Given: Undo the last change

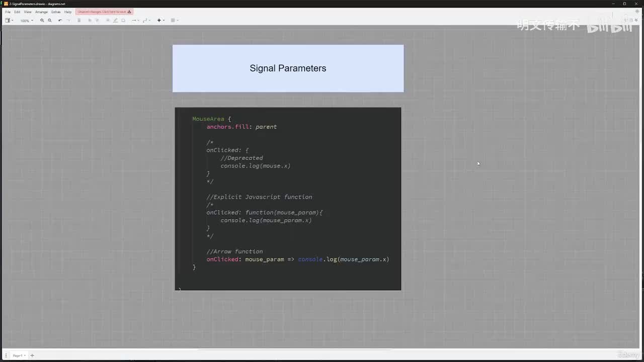Looking at the screenshot, I should pos(60,21).
